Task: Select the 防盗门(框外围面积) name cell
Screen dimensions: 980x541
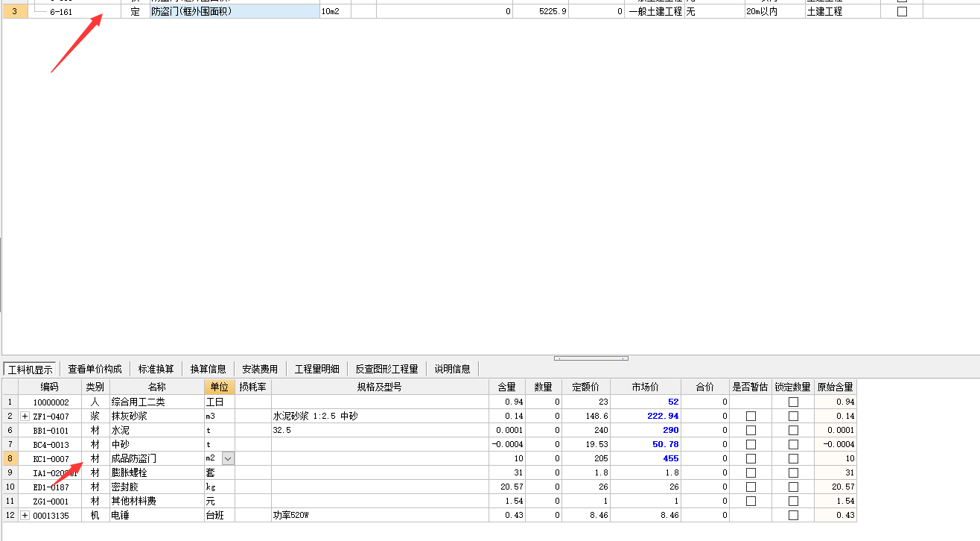Action: pyautogui.click(x=234, y=12)
